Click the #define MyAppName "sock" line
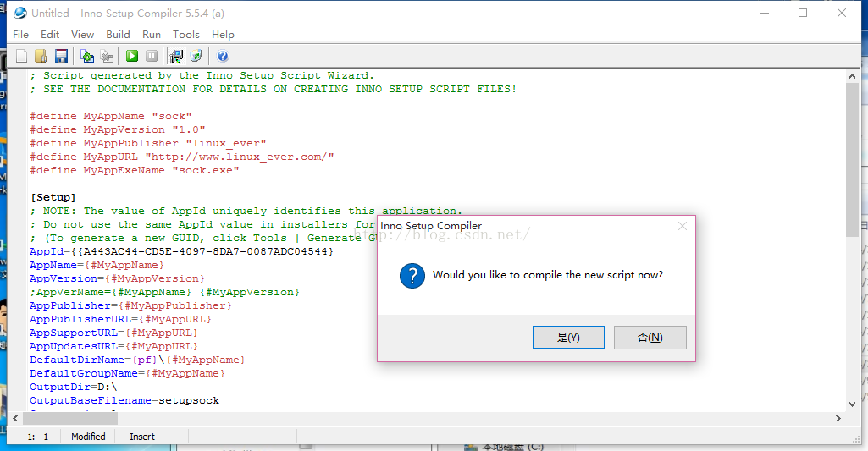The height and width of the screenshot is (451, 868). coord(111,116)
